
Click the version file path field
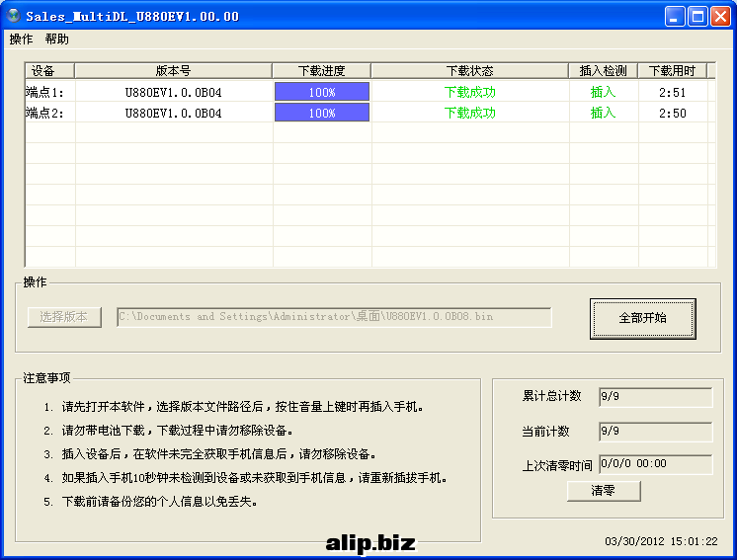[334, 317]
